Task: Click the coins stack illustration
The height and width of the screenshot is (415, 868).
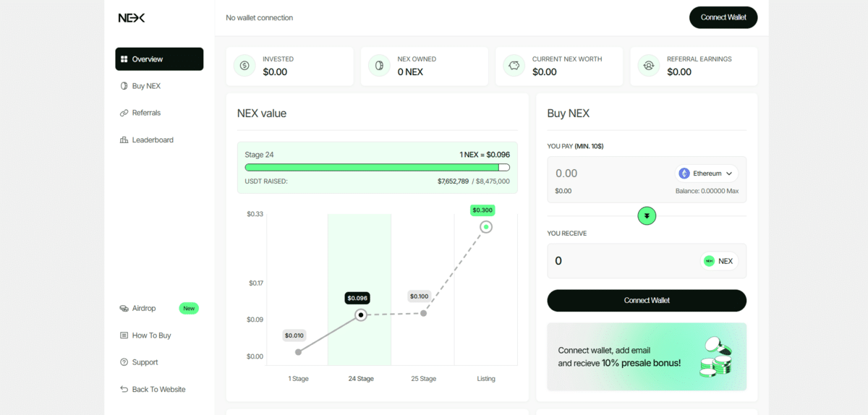Action: click(x=716, y=357)
